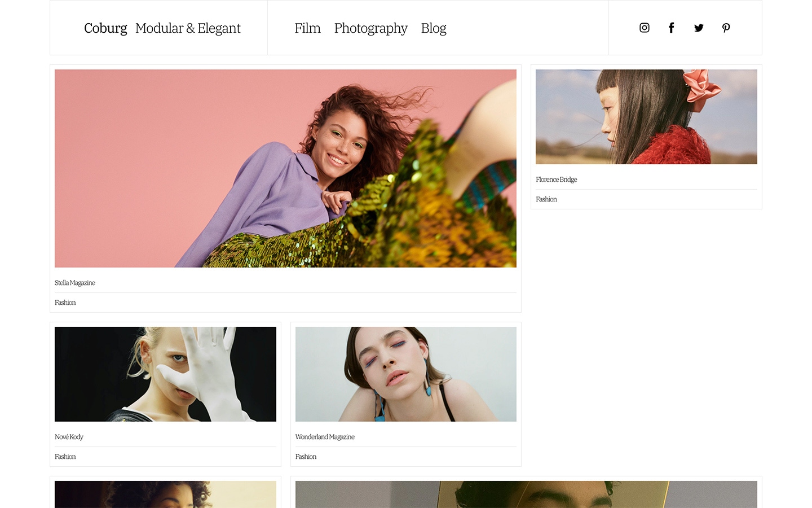The width and height of the screenshot is (812, 508).
Task: Open the Blog section
Action: (x=434, y=28)
